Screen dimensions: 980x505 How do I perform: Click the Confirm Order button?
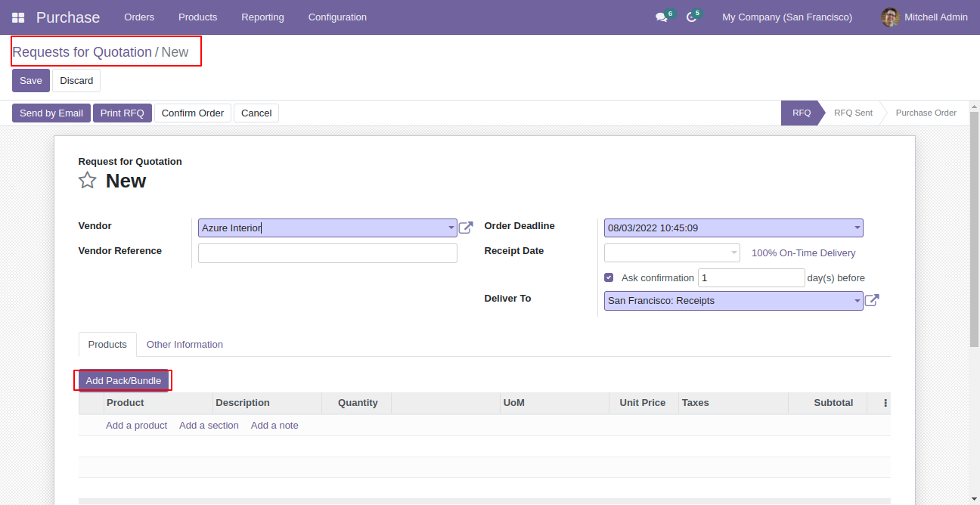point(193,113)
